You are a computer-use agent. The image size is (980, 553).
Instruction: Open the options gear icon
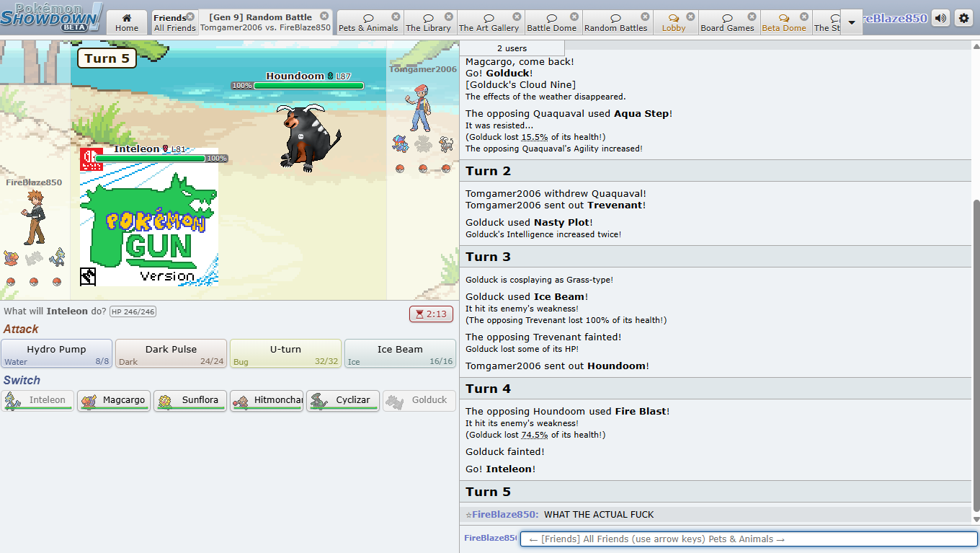[963, 18]
